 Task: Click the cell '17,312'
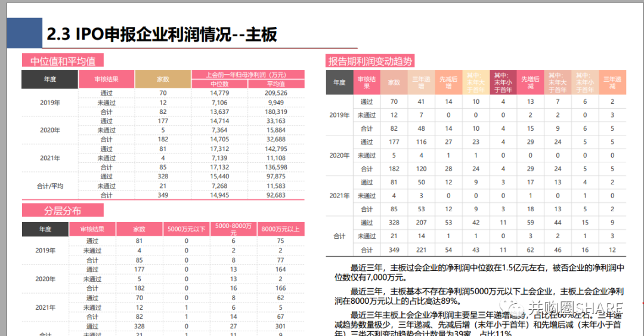[x=219, y=149]
